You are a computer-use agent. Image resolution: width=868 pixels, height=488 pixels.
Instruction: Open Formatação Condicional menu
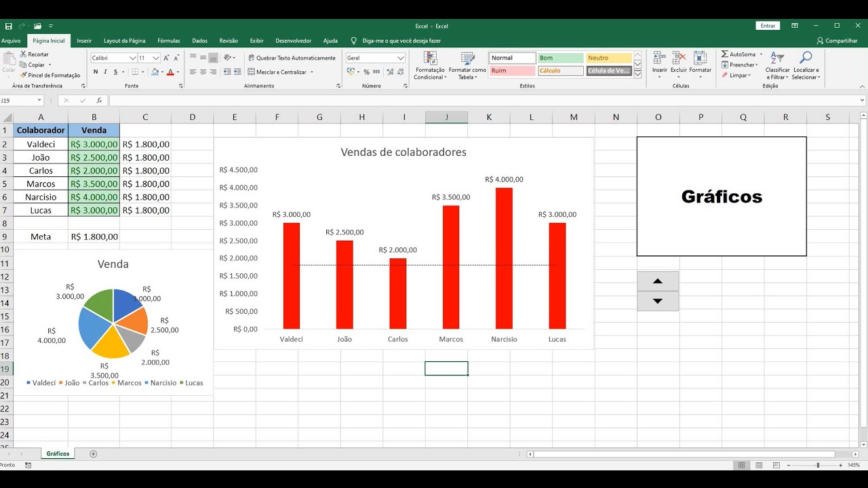point(430,65)
